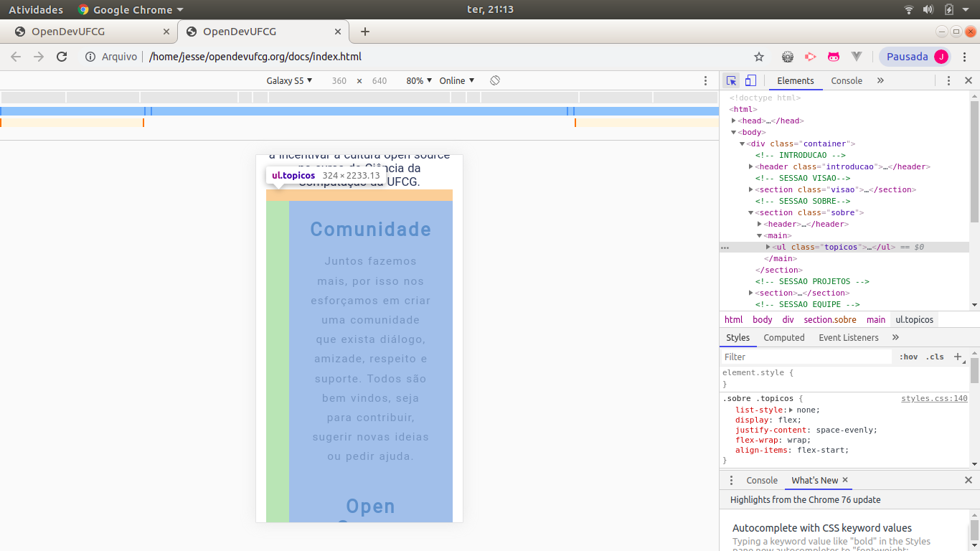980x551 pixels.
Task: Open the Online throttling dropdown
Action: 457,80
